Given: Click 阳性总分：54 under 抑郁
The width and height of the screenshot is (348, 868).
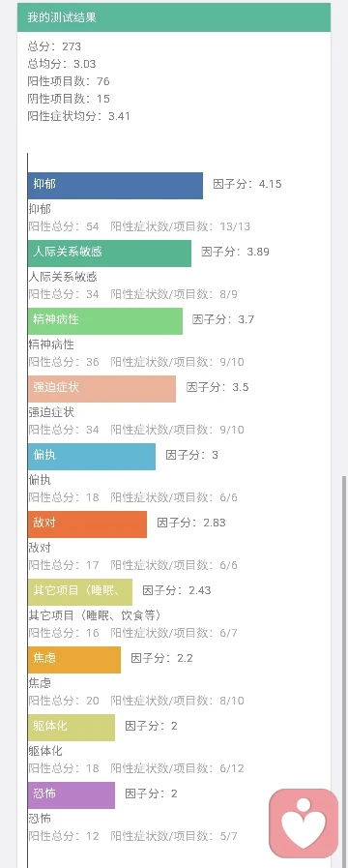Looking at the screenshot, I should click(x=64, y=226).
